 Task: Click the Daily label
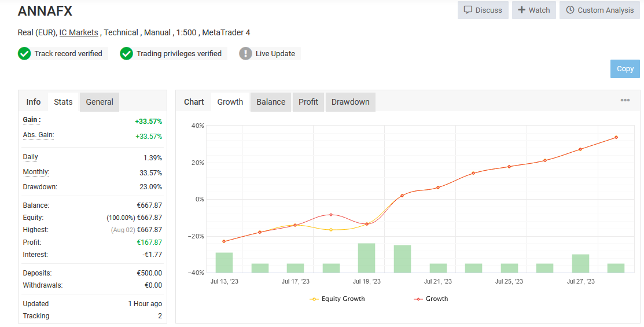pos(31,157)
